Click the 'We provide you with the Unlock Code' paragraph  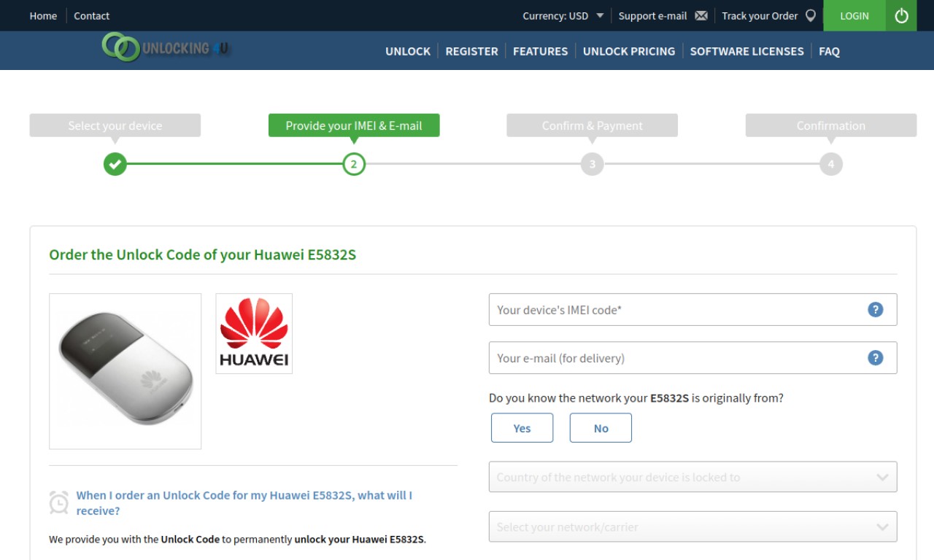click(x=238, y=540)
